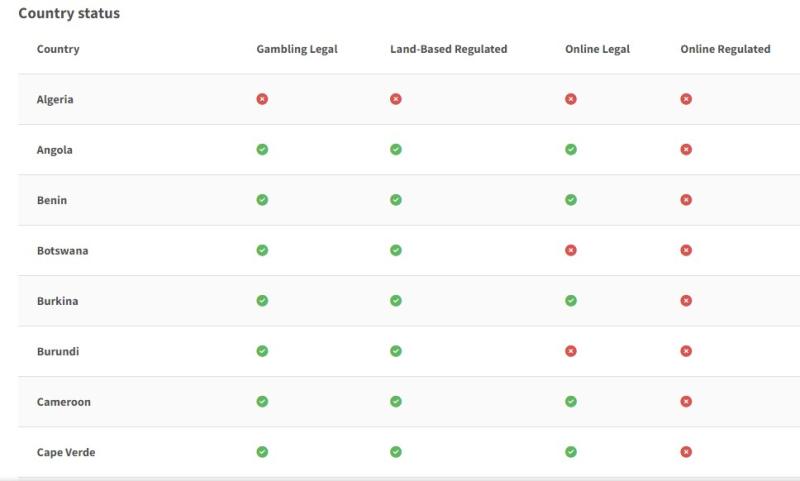Viewport: 800px width, 481px height.
Task: Click Angola's red Online Regulated cross icon
Action: coord(686,149)
